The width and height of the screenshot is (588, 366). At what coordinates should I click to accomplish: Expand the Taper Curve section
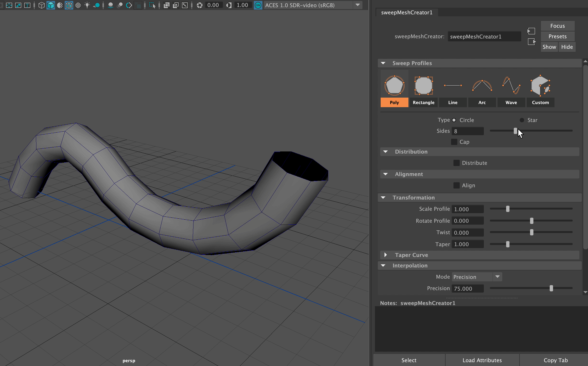(385, 255)
